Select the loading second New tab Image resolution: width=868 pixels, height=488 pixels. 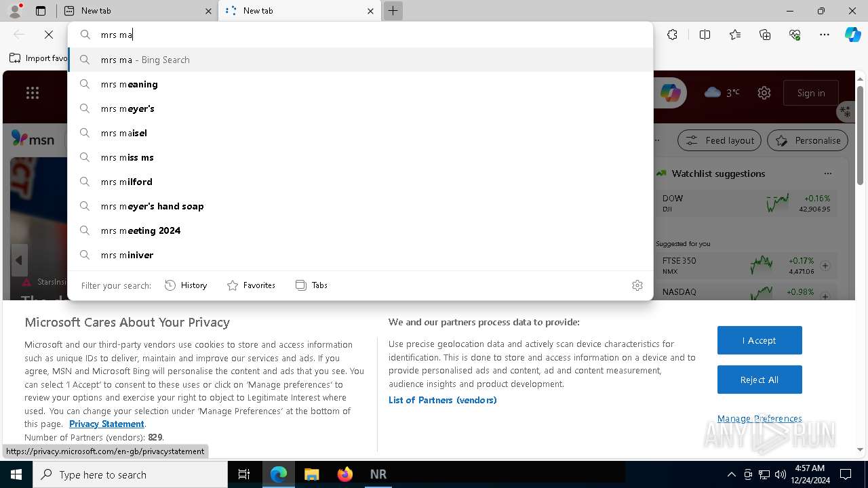[x=298, y=11]
